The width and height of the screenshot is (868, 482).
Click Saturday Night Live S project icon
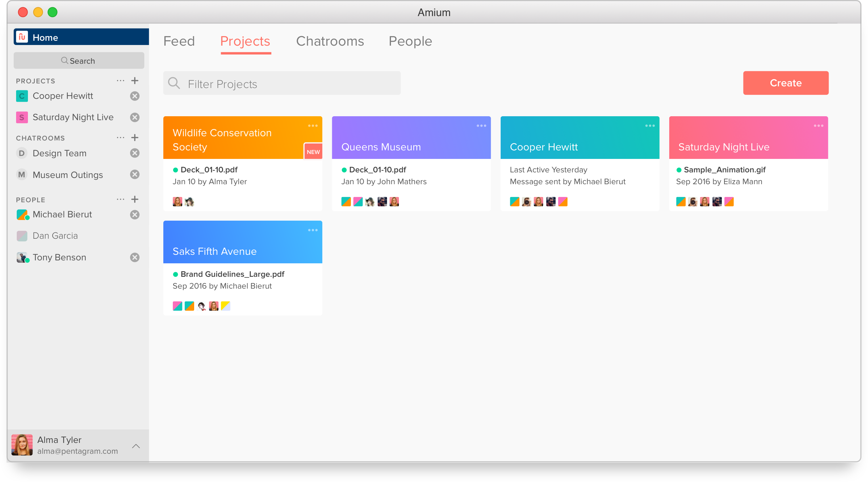(x=22, y=117)
